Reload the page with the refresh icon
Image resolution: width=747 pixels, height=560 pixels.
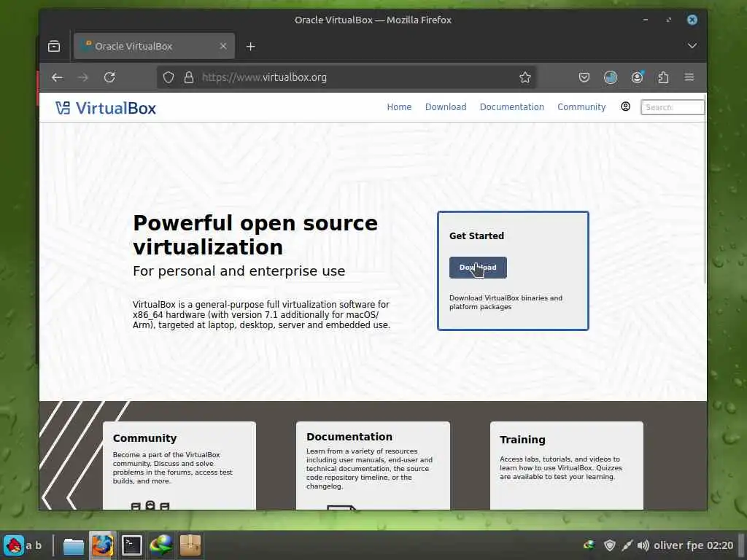[109, 77]
